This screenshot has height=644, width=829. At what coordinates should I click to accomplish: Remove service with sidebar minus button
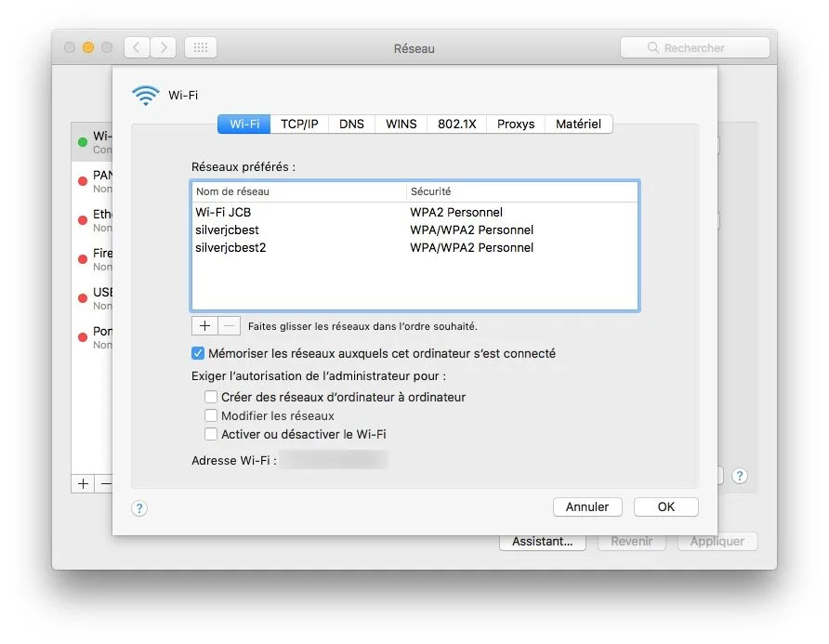click(x=104, y=484)
